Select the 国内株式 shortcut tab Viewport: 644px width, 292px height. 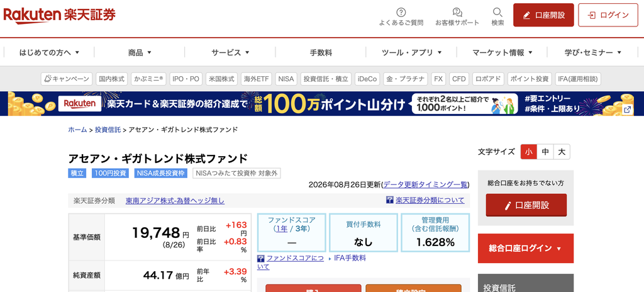click(112, 79)
